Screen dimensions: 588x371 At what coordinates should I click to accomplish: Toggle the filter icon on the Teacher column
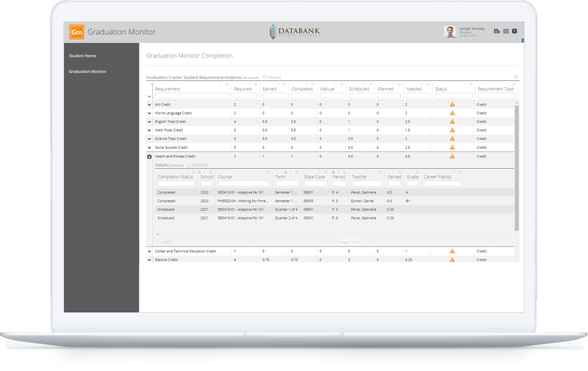tap(374, 172)
